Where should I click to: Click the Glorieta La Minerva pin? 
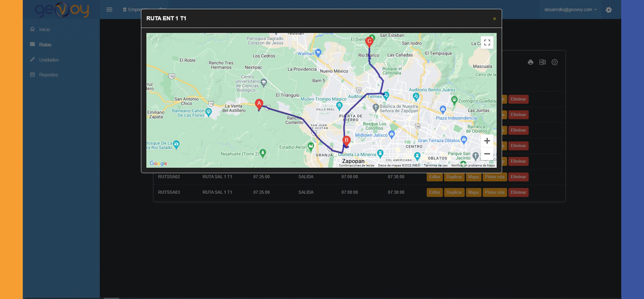[x=380, y=154]
